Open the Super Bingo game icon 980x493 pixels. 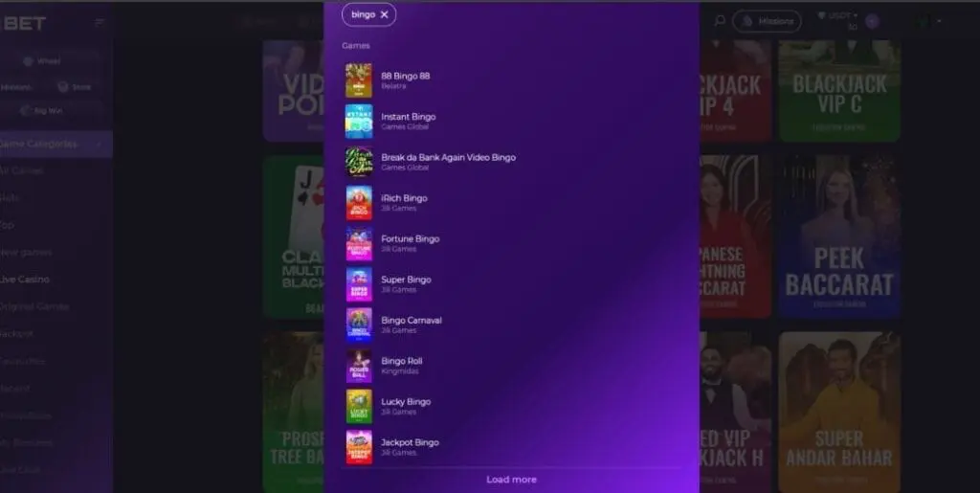358,284
